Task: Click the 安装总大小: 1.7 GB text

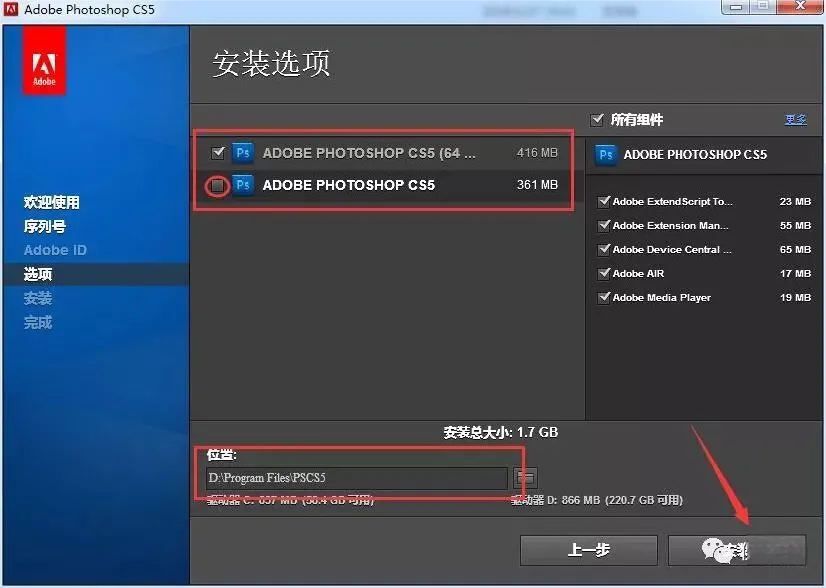Action: (x=500, y=433)
